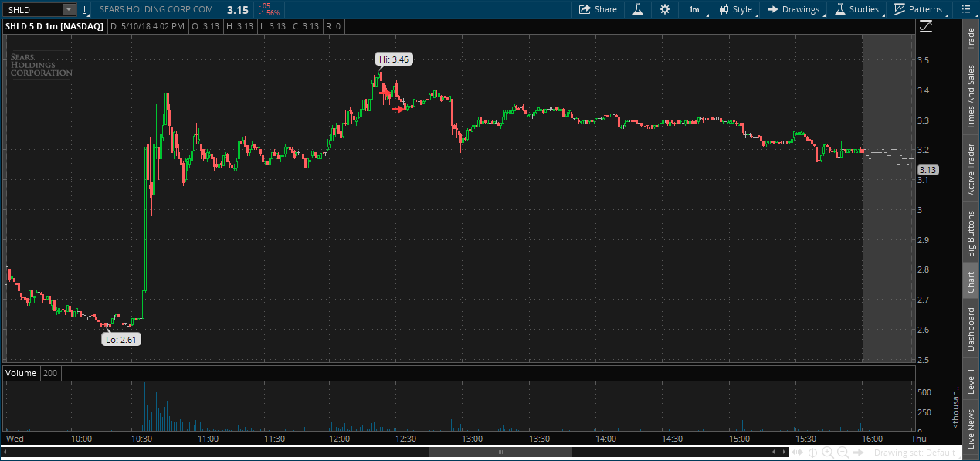Click the R: 0 range readout
The width and height of the screenshot is (980, 461).
coord(334,26)
